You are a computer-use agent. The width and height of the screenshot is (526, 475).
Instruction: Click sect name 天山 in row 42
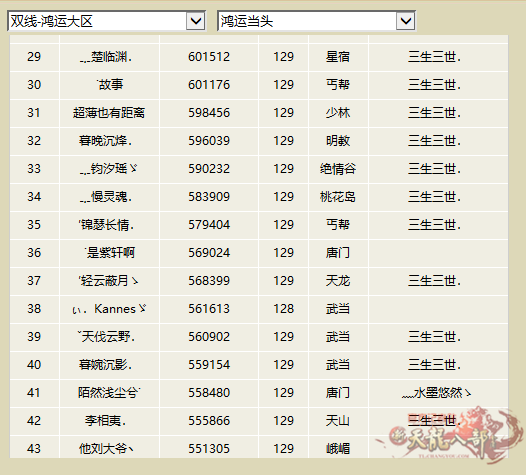[x=338, y=421]
